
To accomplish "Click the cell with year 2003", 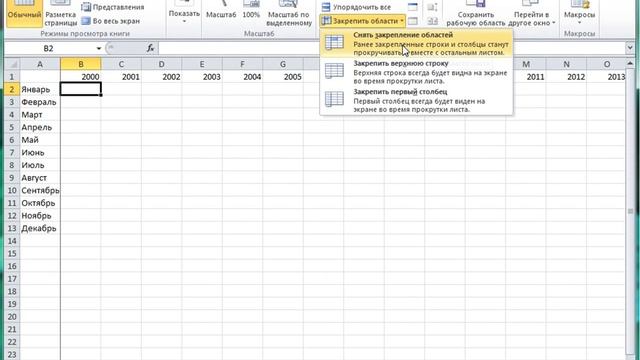I will pyautogui.click(x=202, y=77).
